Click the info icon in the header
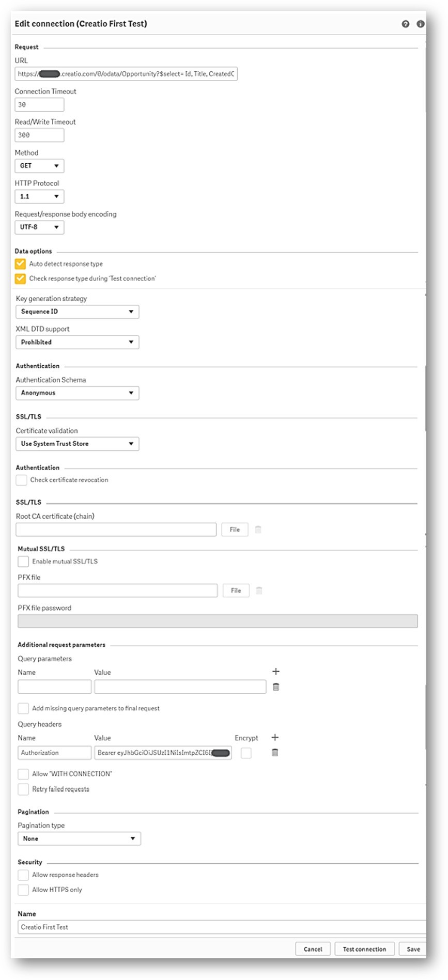448x980 pixels. tap(421, 24)
